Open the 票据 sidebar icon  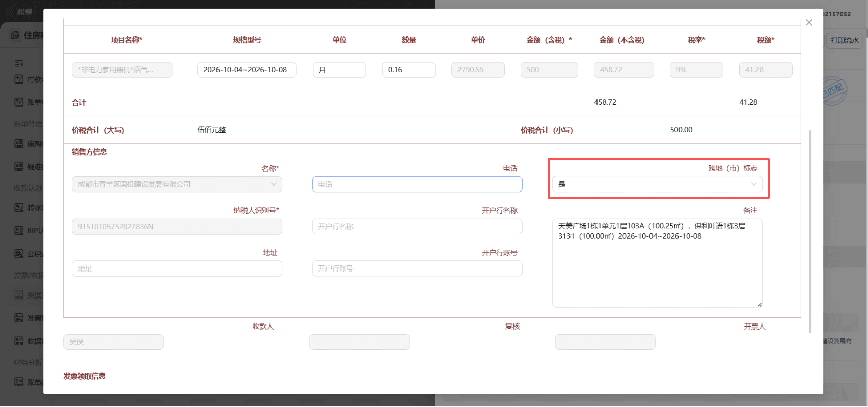click(19, 294)
